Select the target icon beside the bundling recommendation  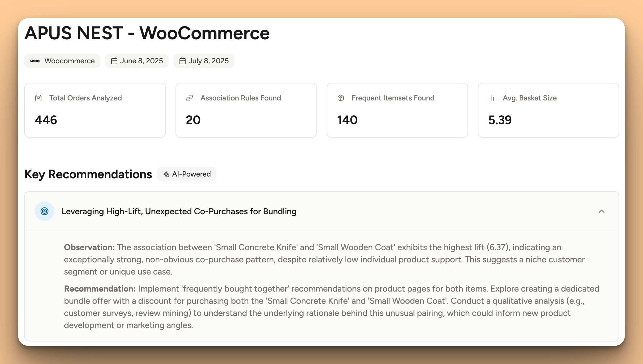tap(44, 211)
